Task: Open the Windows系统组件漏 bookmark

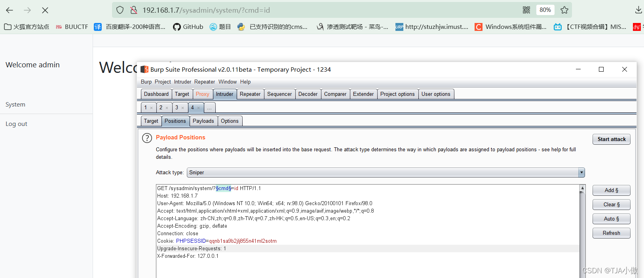Action: click(511, 27)
